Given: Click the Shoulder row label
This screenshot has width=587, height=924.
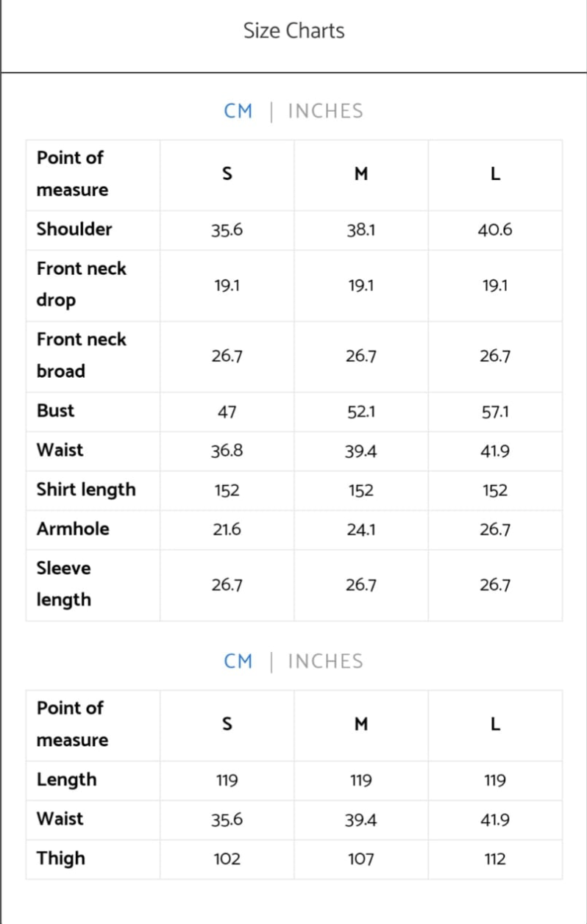Looking at the screenshot, I should click(74, 229).
